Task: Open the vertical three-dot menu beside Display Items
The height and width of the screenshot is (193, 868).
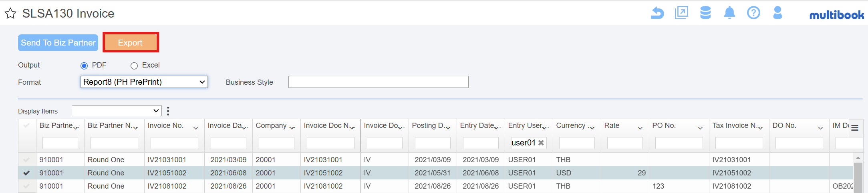Action: pos(168,111)
